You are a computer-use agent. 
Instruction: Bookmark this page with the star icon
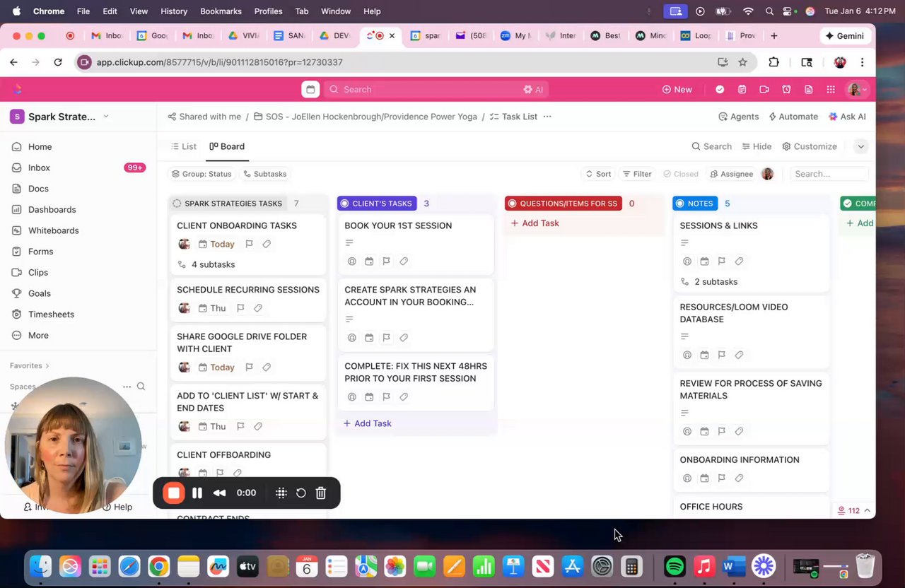tap(742, 62)
